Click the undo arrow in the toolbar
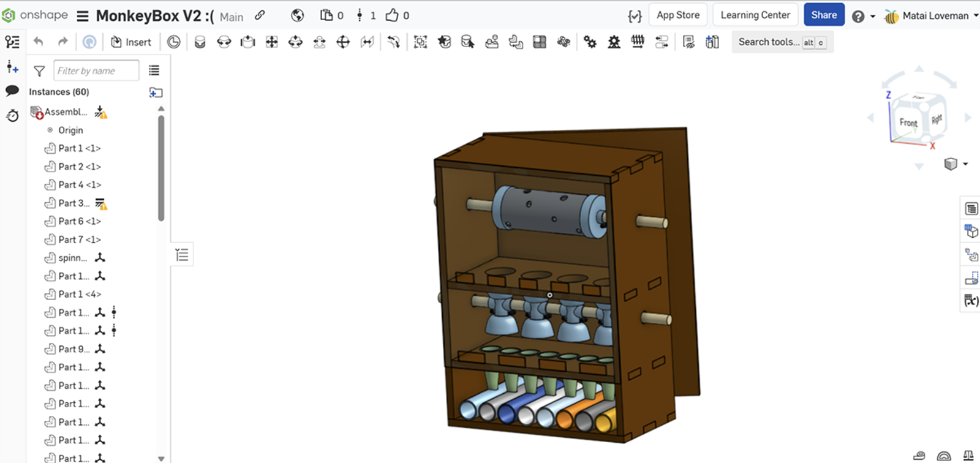 coord(39,42)
